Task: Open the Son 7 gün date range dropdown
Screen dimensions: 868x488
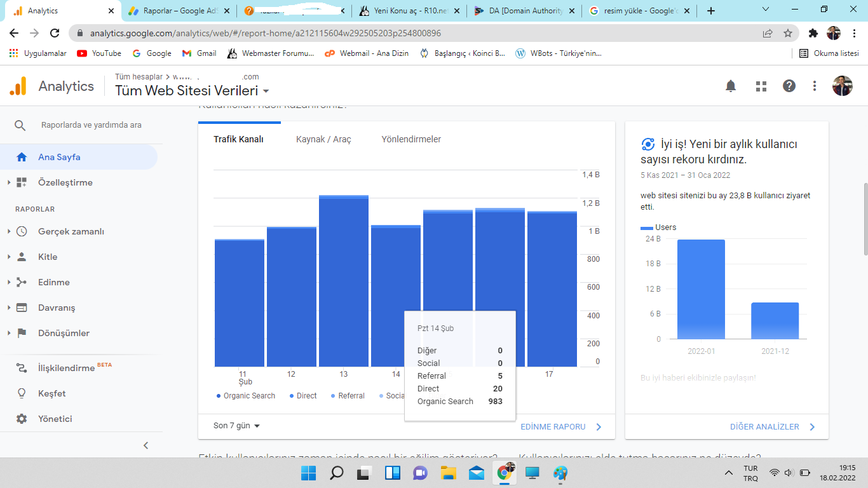Action: click(237, 426)
